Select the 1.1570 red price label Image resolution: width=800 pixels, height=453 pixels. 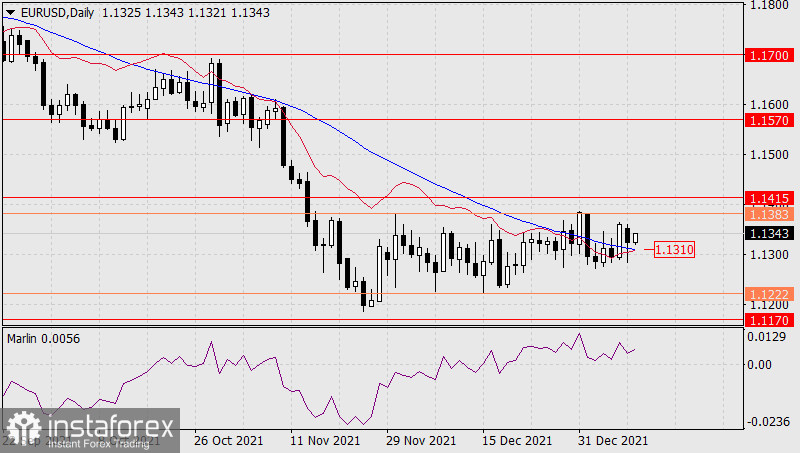click(767, 120)
